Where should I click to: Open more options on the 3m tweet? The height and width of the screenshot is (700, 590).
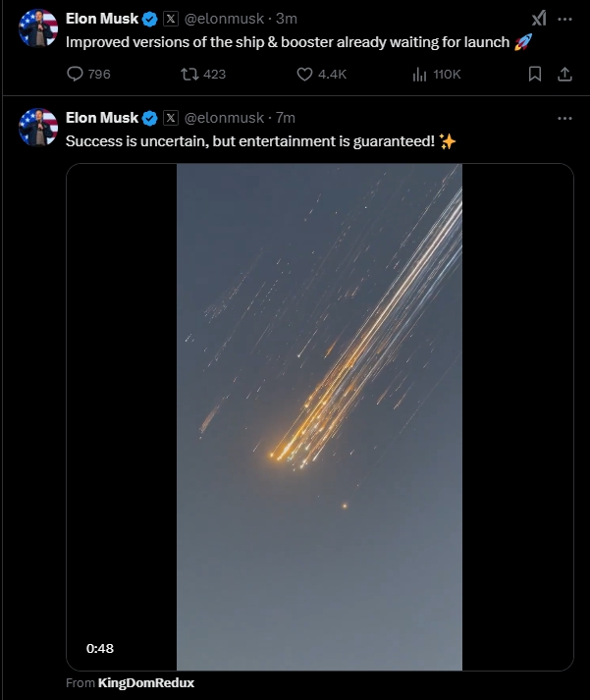[x=564, y=19]
